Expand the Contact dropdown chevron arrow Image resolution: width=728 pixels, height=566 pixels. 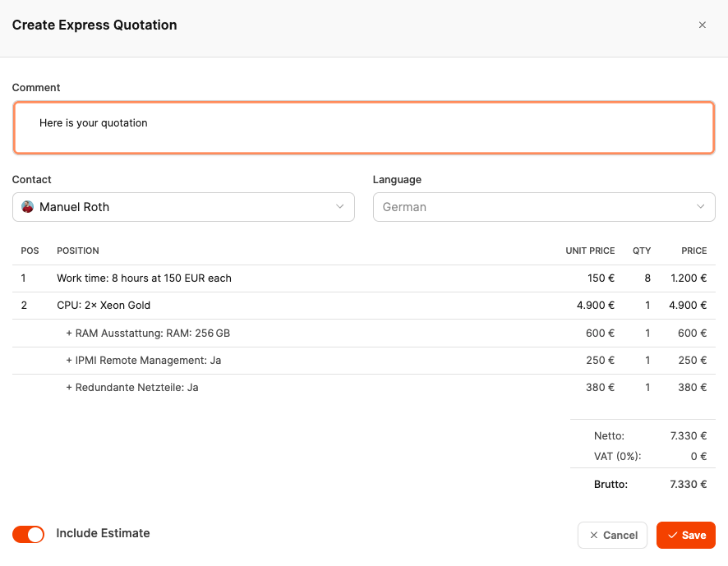340,207
